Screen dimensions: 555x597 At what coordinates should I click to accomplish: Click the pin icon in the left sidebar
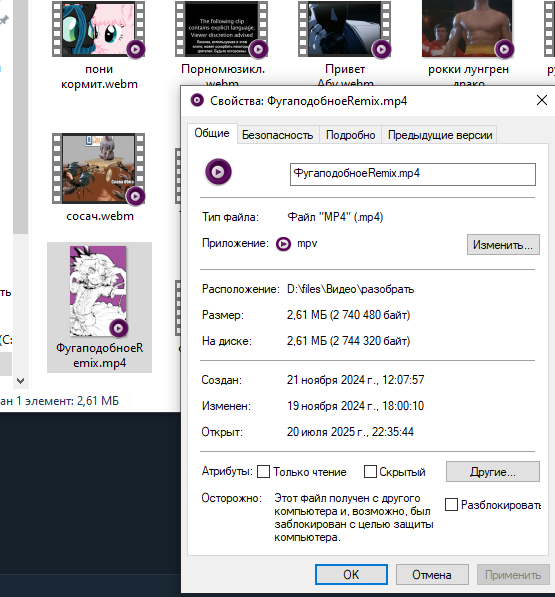pyautogui.click(x=4, y=20)
